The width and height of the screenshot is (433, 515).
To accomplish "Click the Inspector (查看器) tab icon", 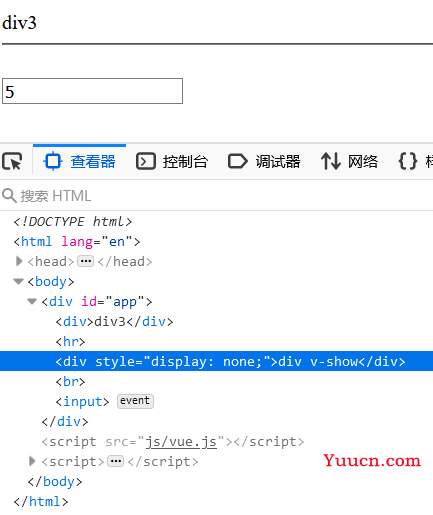I will [x=53, y=161].
